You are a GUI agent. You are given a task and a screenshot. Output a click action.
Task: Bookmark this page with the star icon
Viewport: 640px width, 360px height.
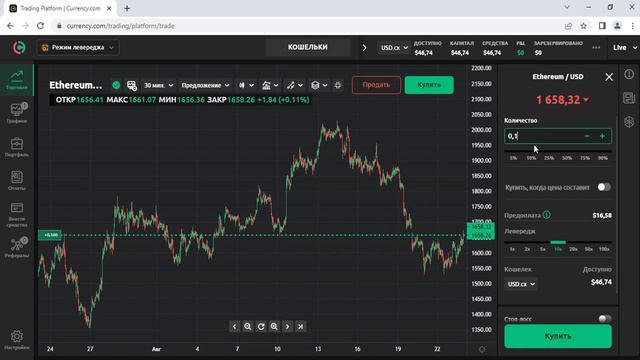point(584,26)
